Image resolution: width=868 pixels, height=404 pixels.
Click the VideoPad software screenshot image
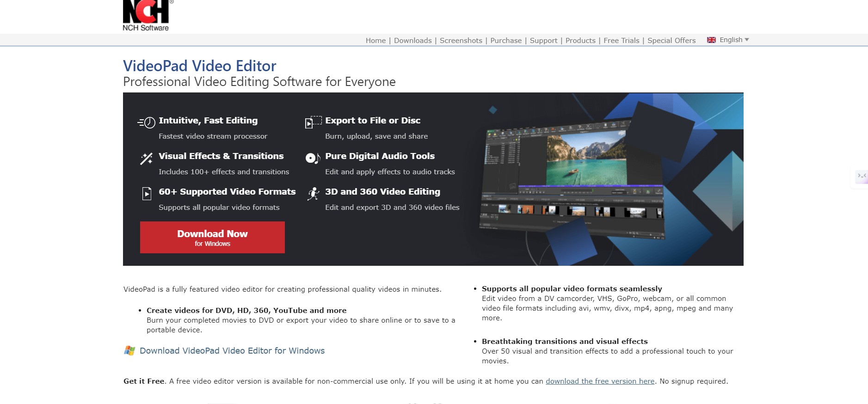(x=573, y=180)
